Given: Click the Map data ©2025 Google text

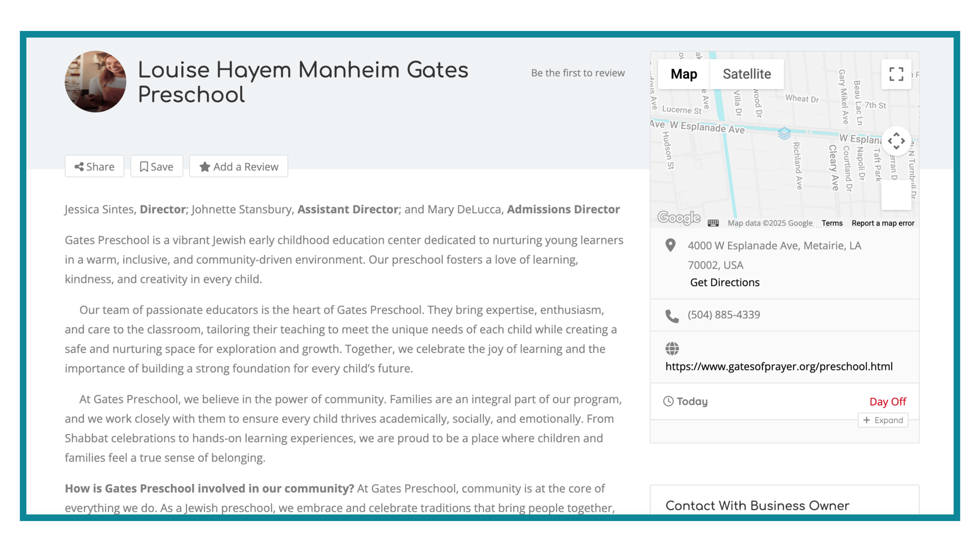Looking at the screenshot, I should (x=770, y=223).
